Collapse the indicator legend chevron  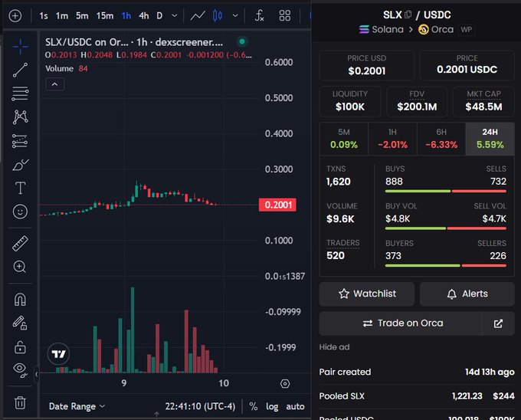pos(55,84)
